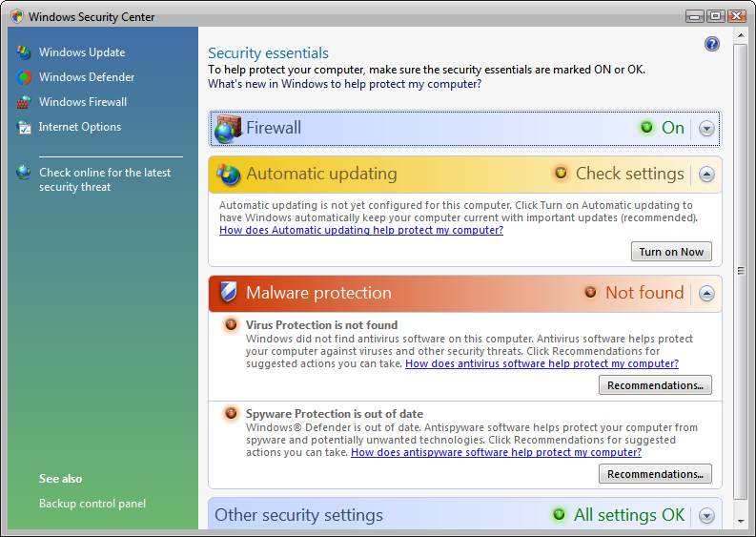756x537 pixels.
Task: Expand the Firewall section chevron
Action: pos(706,129)
